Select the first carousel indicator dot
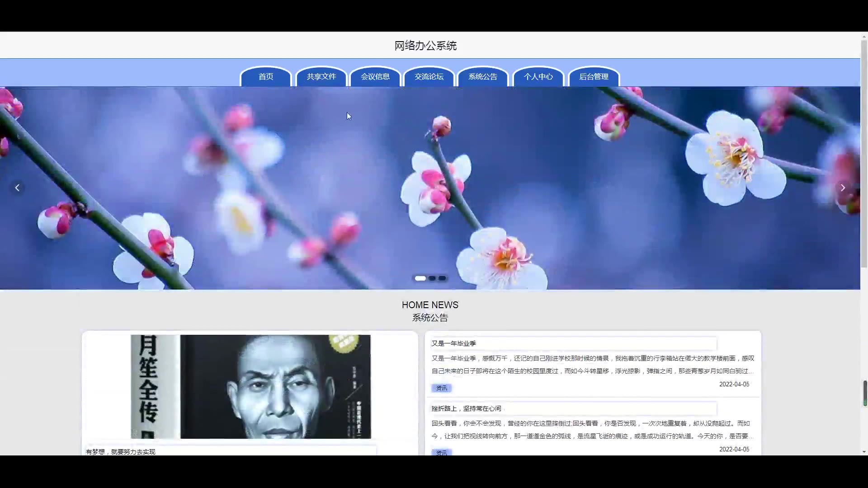The height and width of the screenshot is (488, 868). click(x=420, y=278)
